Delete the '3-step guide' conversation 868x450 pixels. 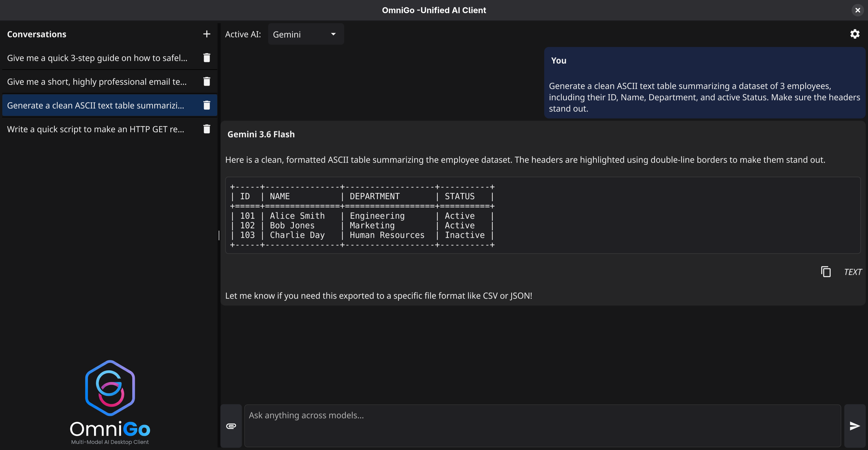tap(207, 58)
